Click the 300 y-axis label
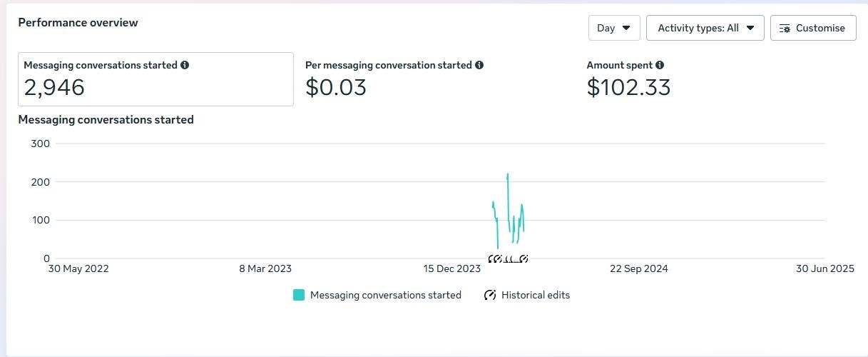This screenshot has height=357, width=868. click(x=41, y=144)
